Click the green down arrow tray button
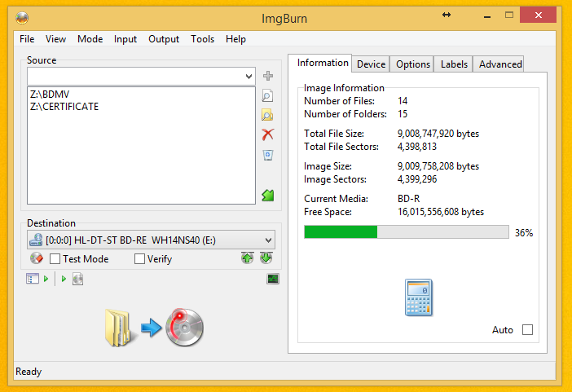This screenshot has height=392, width=572. tap(266, 258)
